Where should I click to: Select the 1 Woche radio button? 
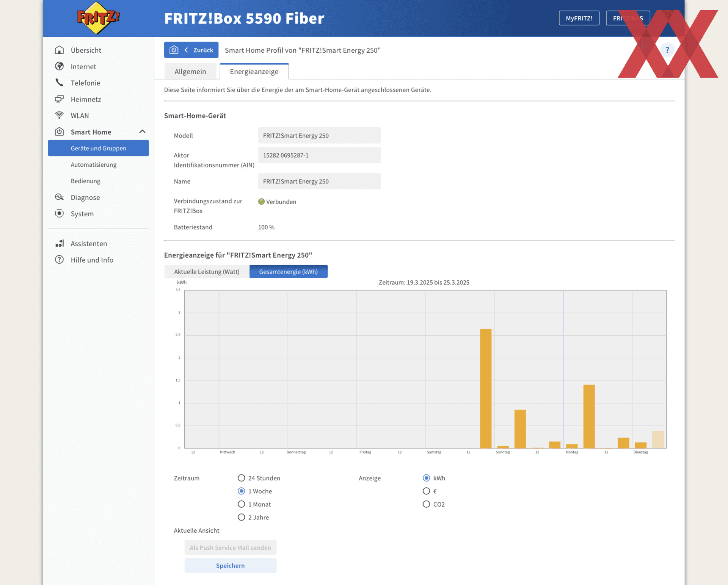click(x=241, y=491)
